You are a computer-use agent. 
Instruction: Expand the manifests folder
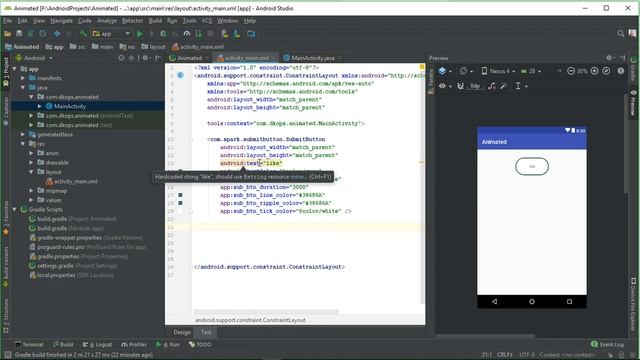click(23, 78)
